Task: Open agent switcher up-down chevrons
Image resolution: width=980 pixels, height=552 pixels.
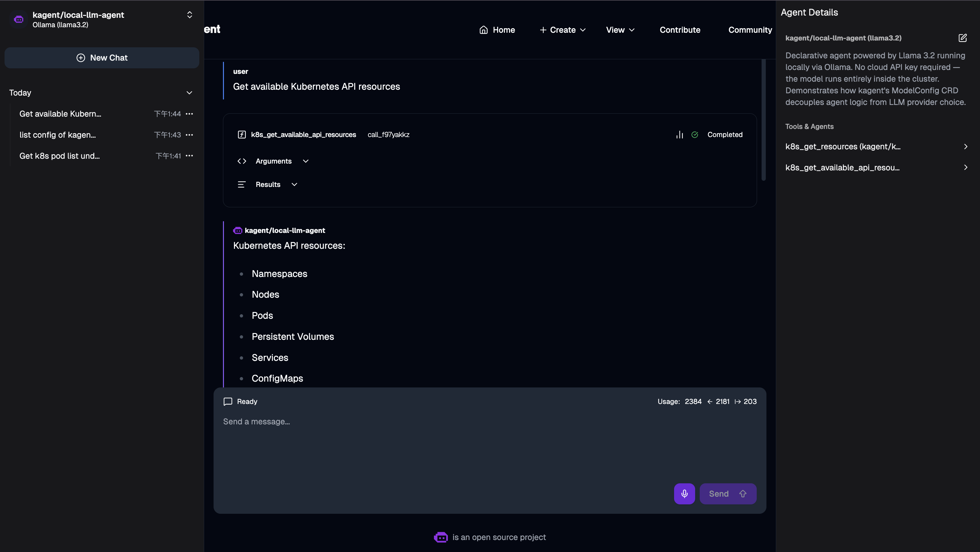Action: pos(190,15)
